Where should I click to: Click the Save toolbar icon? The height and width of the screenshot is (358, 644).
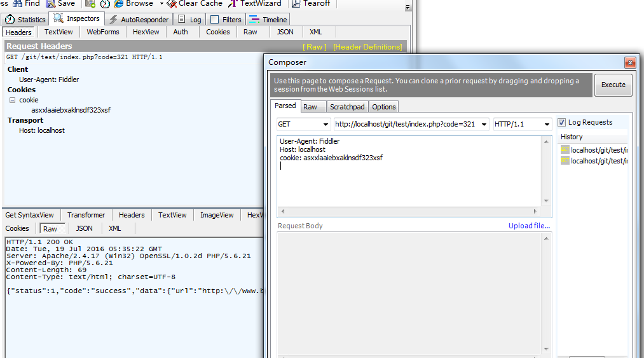coord(50,3)
